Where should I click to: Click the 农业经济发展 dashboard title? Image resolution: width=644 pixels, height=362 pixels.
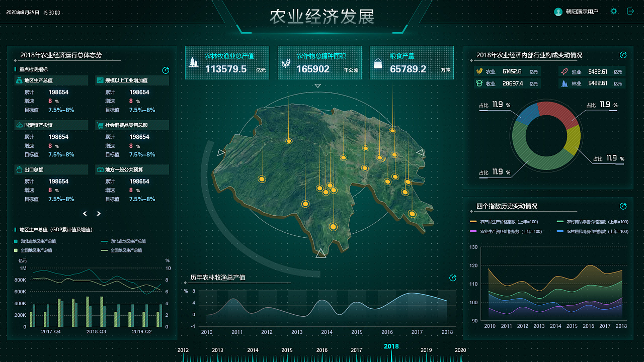pyautogui.click(x=322, y=16)
